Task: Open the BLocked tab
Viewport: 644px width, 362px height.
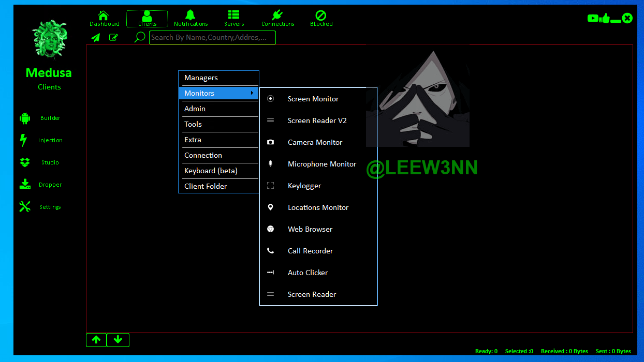Action: 321,19
